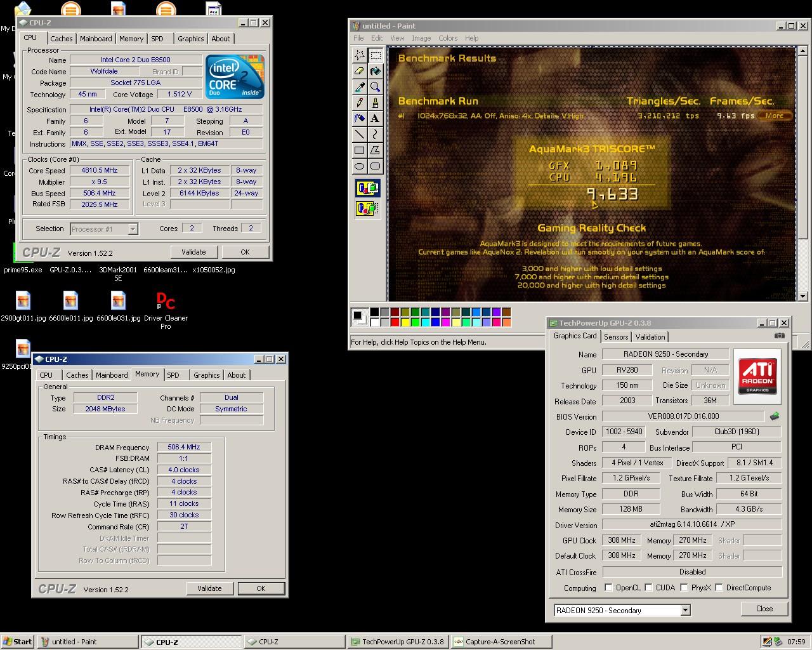
Task: Choose the Pencil tool in Paint
Action: pyautogui.click(x=360, y=103)
